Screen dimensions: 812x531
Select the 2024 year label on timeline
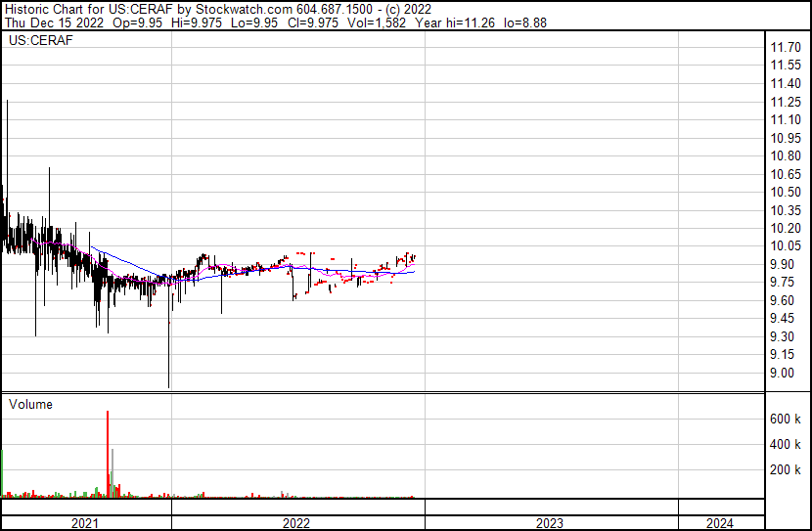(719, 523)
